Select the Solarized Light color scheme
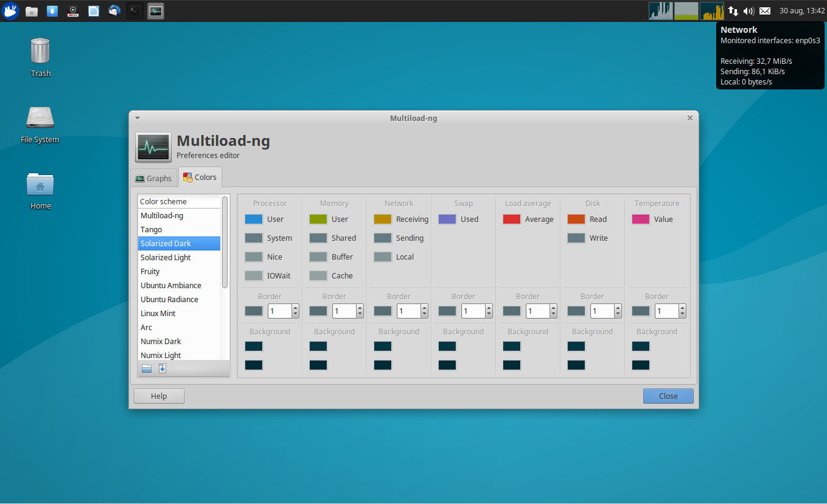The image size is (827, 504). 179,257
